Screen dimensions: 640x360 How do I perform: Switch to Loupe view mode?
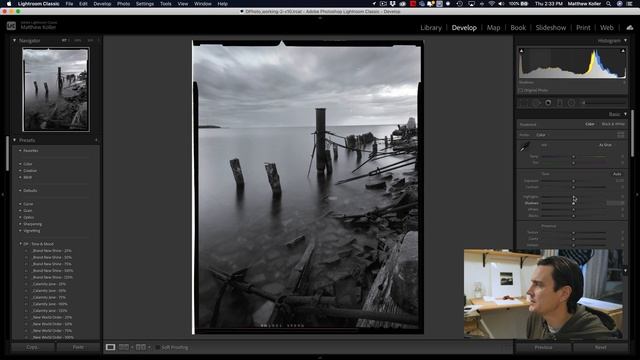(110, 347)
